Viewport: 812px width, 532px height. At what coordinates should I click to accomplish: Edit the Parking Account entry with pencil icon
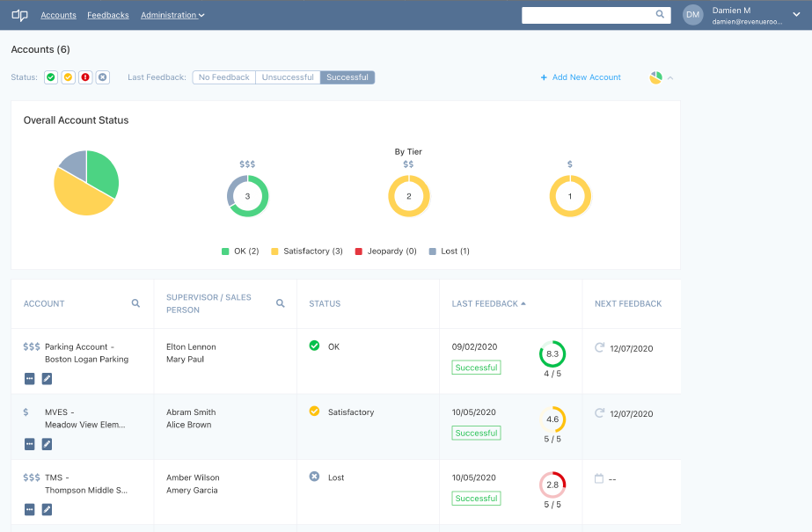(46, 379)
